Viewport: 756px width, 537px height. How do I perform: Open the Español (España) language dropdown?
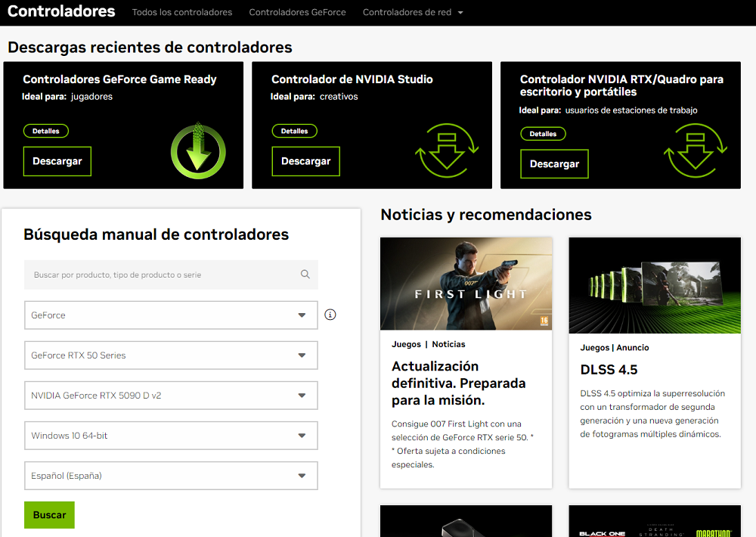tap(171, 476)
